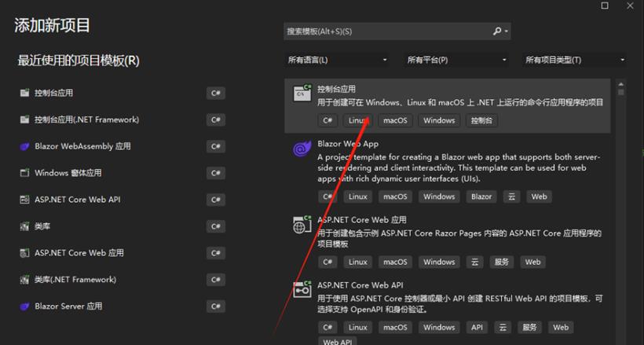Click scrollbar up arrow of template list
The image size is (644, 345).
pos(620,84)
